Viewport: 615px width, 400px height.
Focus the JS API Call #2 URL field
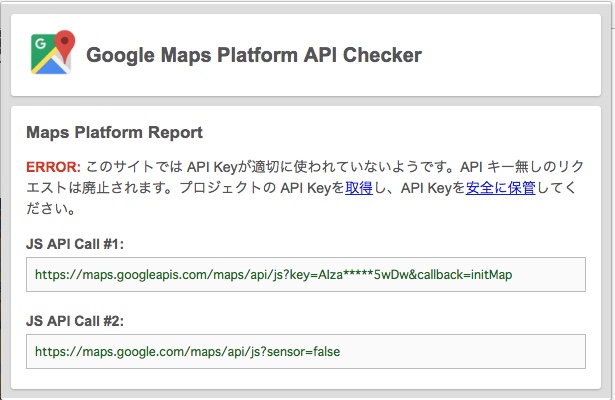(306, 351)
